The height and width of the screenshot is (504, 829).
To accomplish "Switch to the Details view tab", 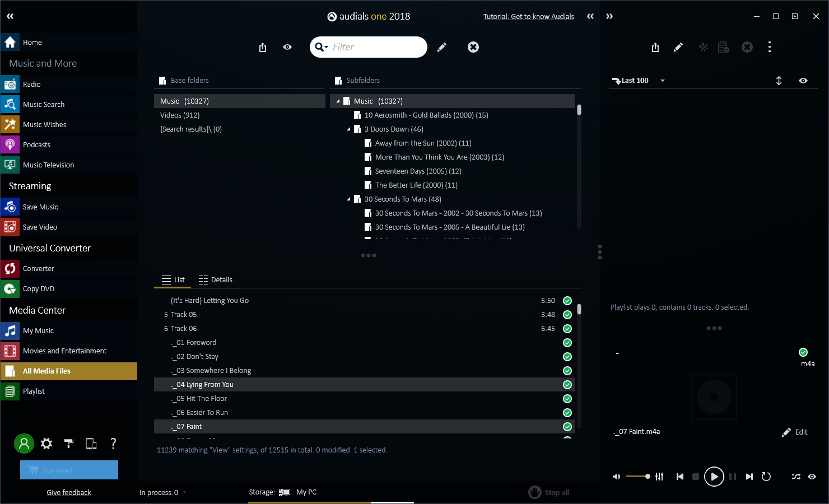I will tap(216, 280).
